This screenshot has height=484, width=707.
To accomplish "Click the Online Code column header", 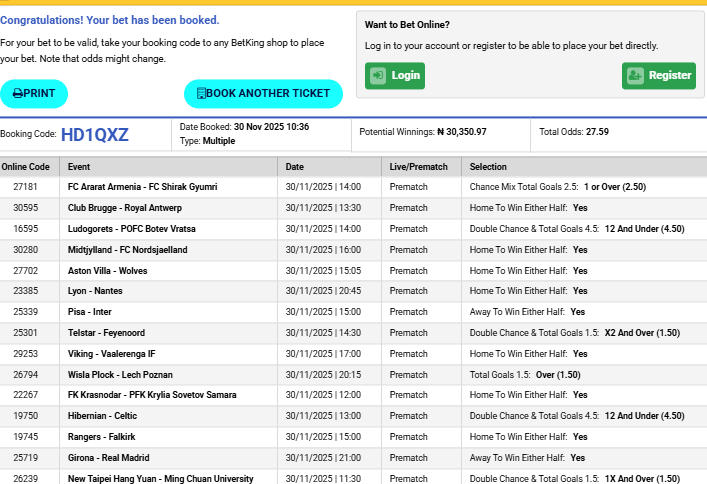I will [26, 167].
